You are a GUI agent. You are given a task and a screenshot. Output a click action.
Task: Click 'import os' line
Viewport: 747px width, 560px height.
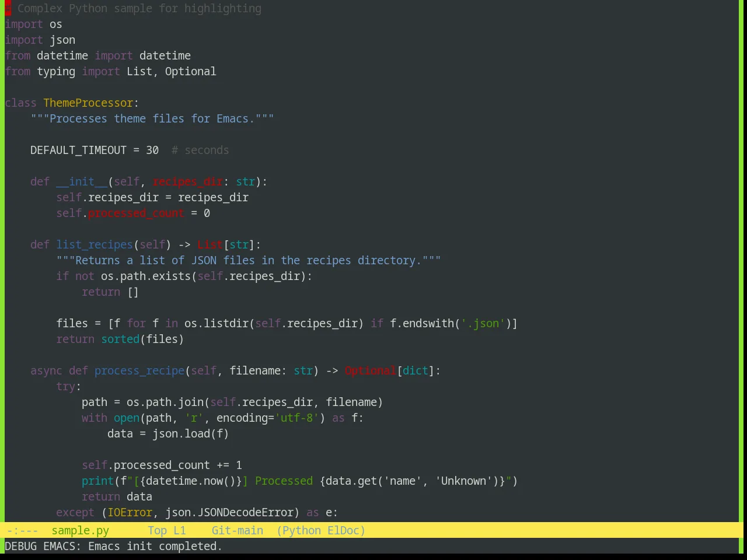coord(33,24)
